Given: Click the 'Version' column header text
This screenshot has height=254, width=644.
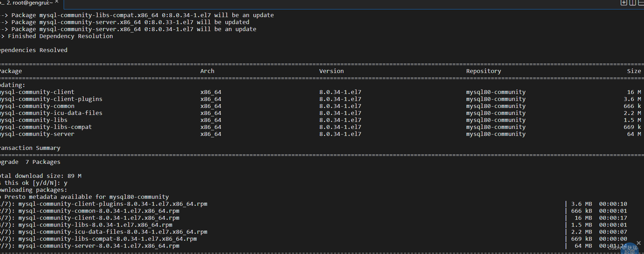Looking at the screenshot, I should point(331,71).
